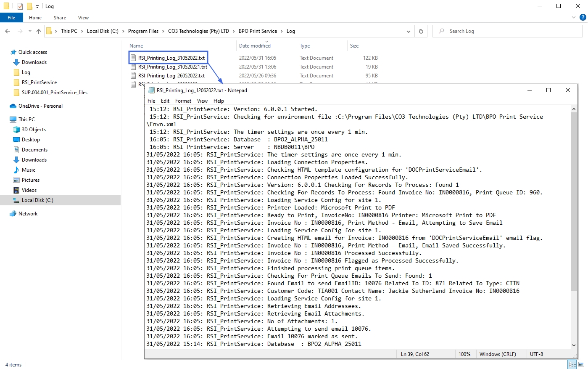Click the Properties quick access toolbar icon
The height and width of the screenshot is (369, 588).
[x=20, y=6]
